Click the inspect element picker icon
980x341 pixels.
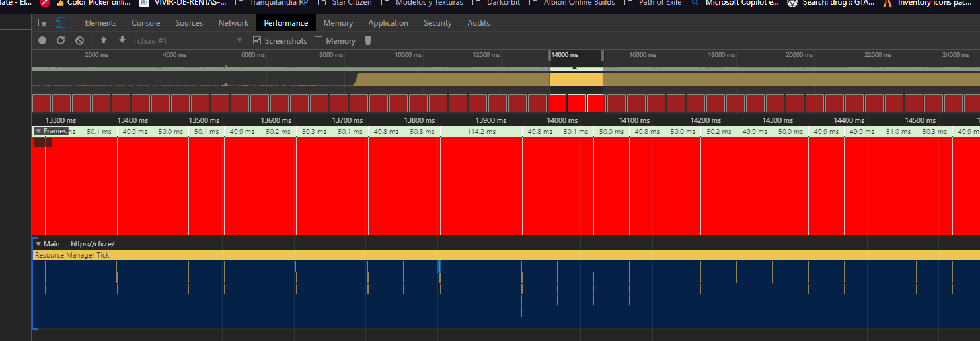click(x=43, y=23)
